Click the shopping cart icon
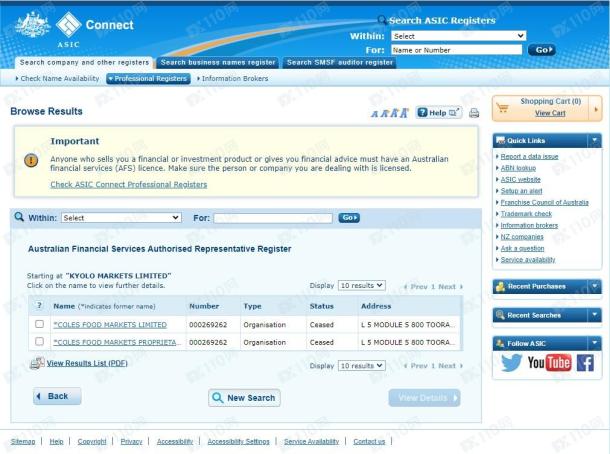Viewport: 610px width, 454px height. point(503,108)
